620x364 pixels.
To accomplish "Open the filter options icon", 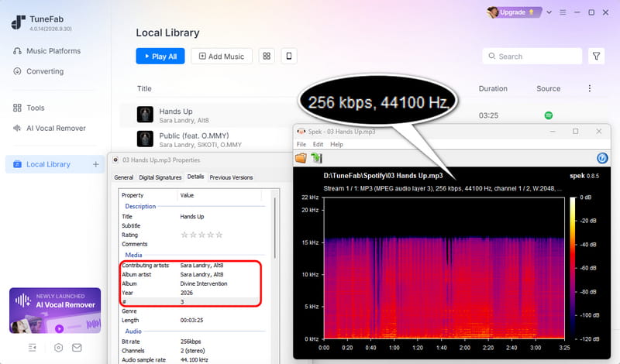I will point(596,56).
